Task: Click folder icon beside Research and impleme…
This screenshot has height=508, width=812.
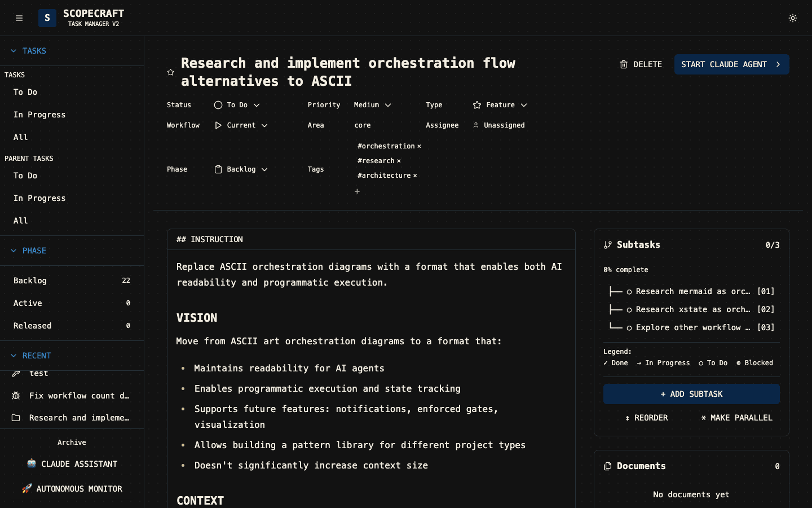Action: pos(16,418)
